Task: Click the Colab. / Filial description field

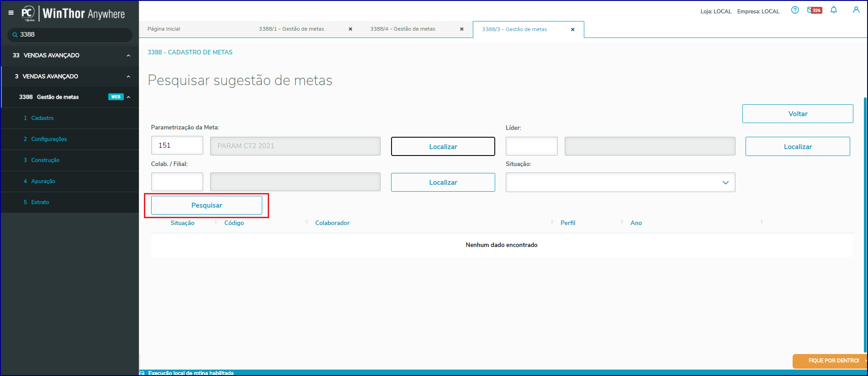Action: (x=295, y=182)
